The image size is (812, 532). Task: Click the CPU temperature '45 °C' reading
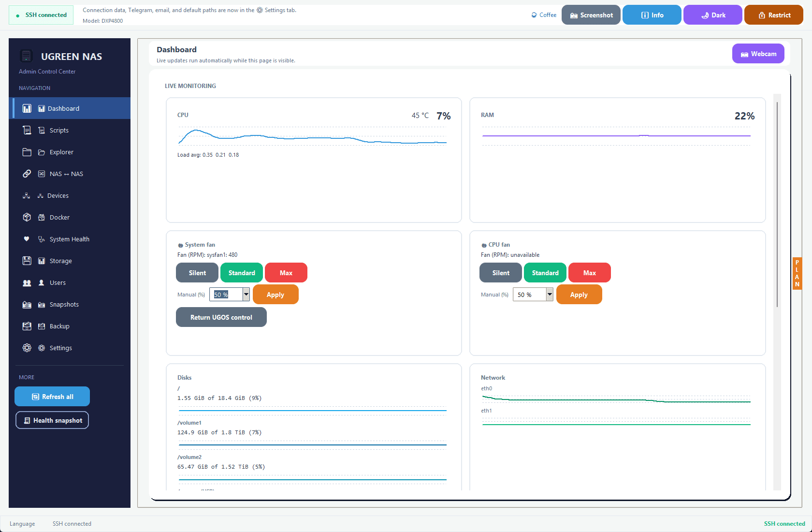click(420, 116)
